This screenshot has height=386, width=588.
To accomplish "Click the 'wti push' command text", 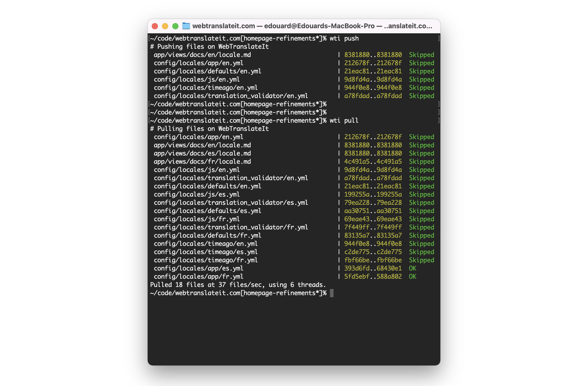I will point(344,38).
